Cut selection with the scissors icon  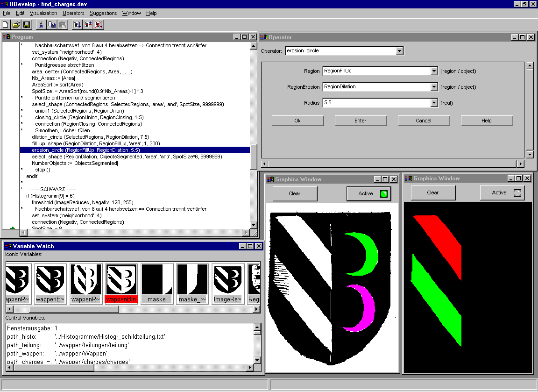point(41,25)
